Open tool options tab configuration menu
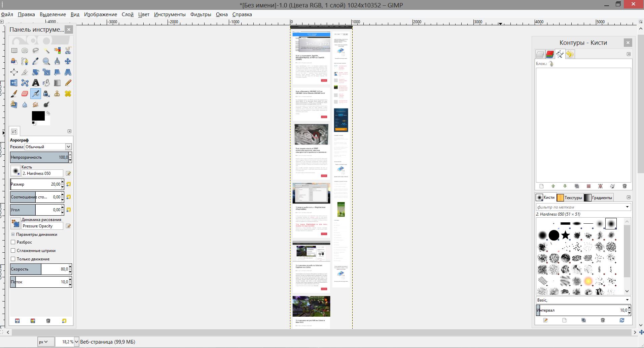644x348 pixels. click(69, 131)
